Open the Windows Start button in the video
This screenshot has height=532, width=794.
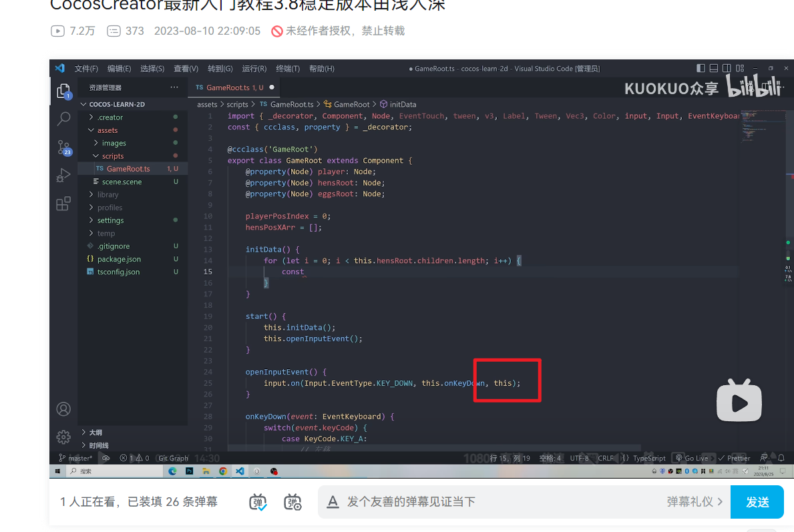pos(57,471)
